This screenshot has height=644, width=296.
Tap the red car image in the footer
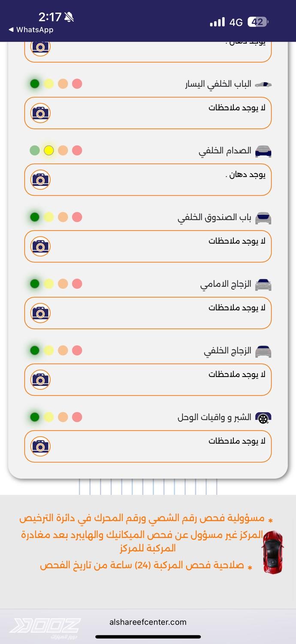pos(273,553)
